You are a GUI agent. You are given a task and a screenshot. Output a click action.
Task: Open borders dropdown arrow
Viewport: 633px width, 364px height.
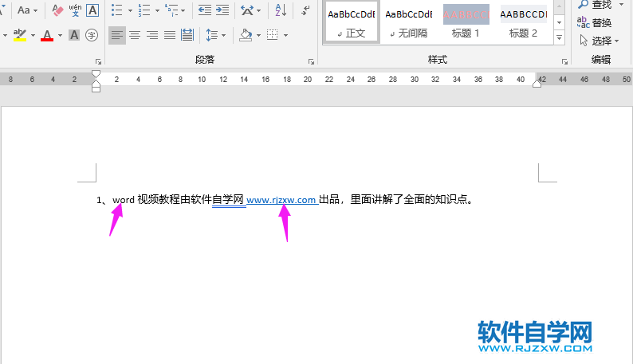tap(286, 36)
